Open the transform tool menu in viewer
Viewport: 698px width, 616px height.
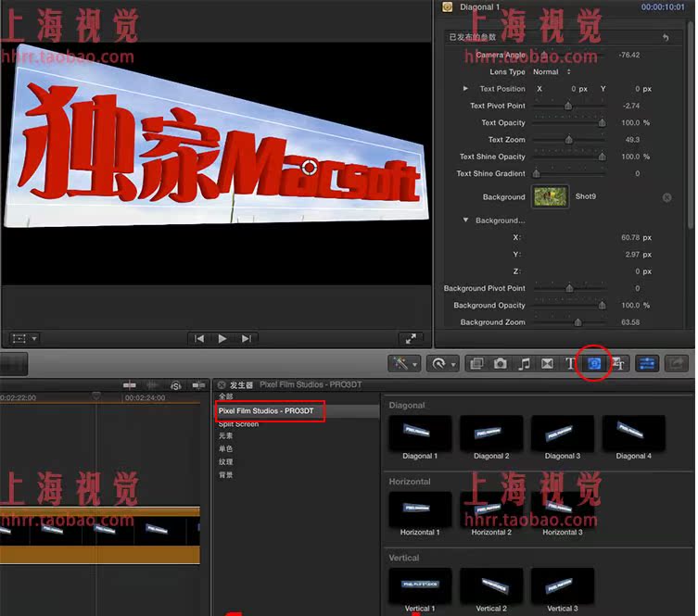(24, 339)
